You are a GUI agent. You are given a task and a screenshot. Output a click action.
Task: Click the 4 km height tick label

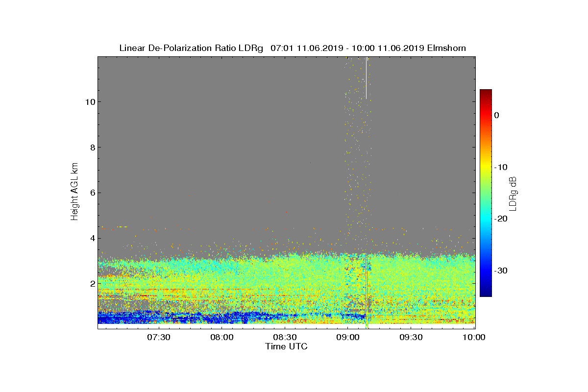[92, 238]
